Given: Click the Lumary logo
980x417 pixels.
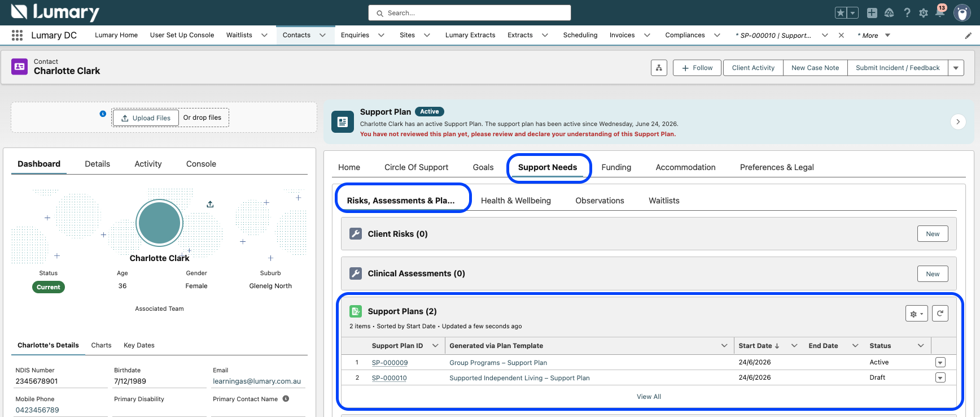Looking at the screenshot, I should [x=55, y=12].
